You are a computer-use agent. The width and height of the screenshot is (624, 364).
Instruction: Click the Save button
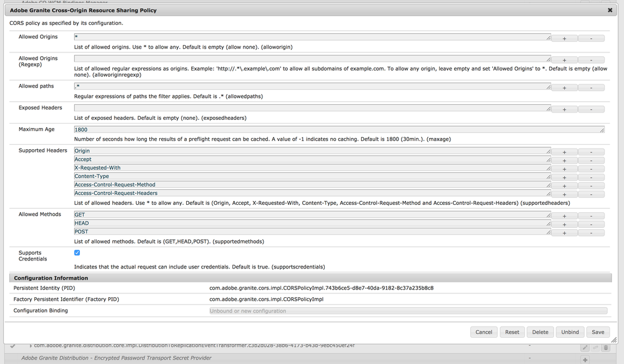[x=598, y=332]
